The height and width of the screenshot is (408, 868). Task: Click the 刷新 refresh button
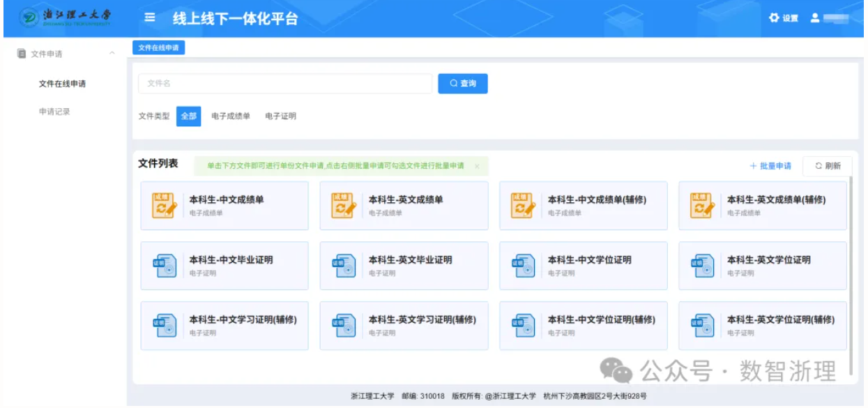click(828, 166)
